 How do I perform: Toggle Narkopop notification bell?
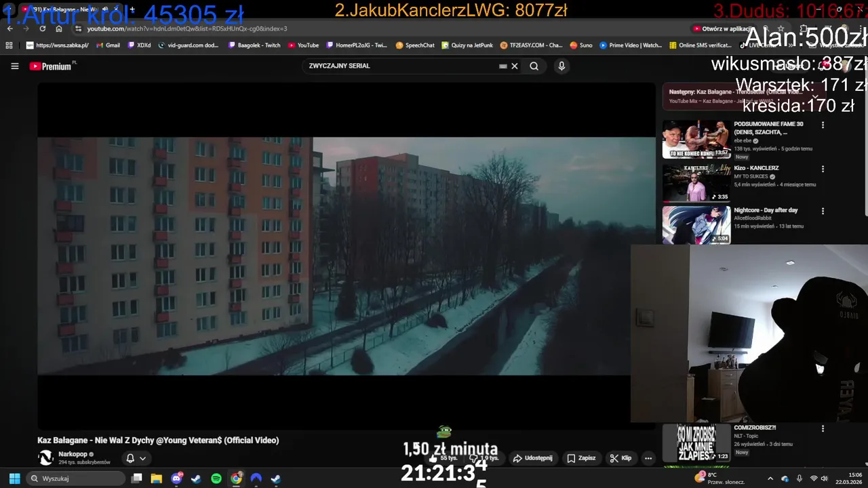pos(130,458)
